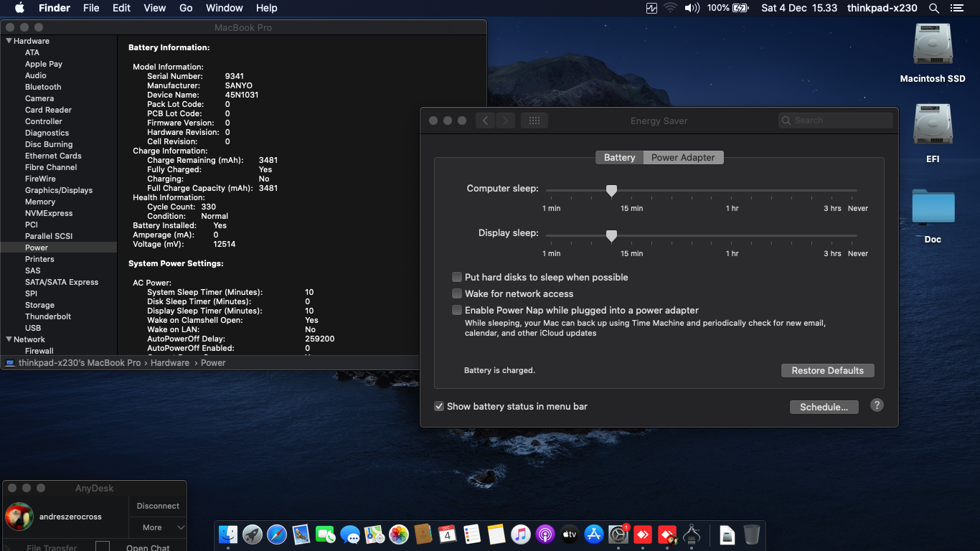Open FaceTime from the dock

[x=326, y=534]
